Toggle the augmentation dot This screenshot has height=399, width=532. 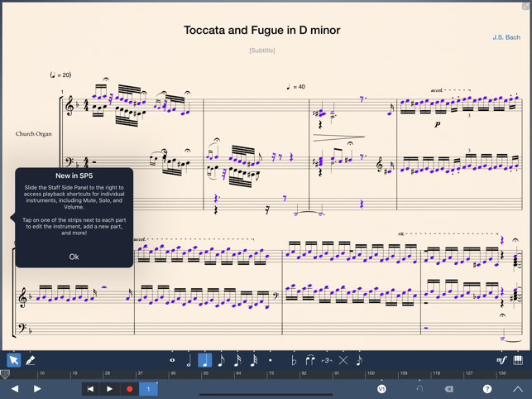270,360
